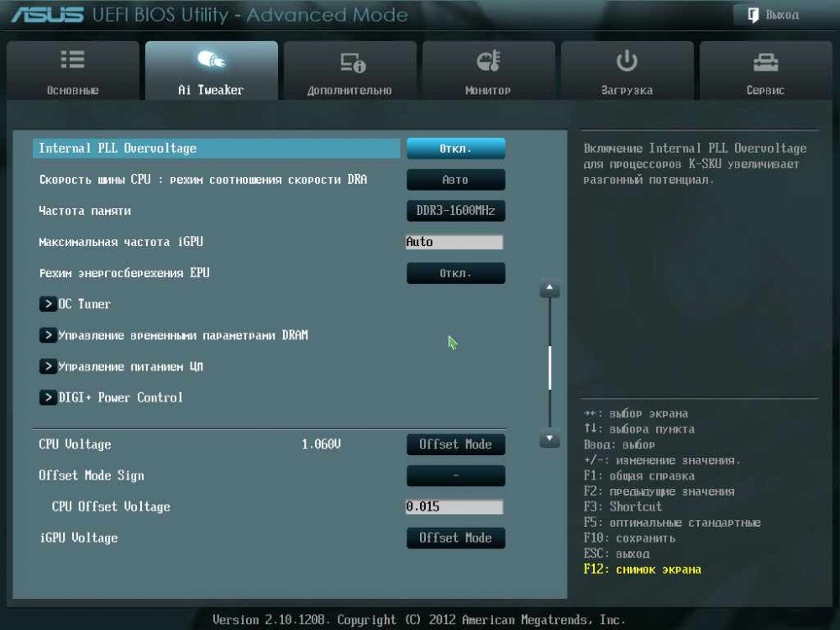The height and width of the screenshot is (630, 840).
Task: Select the Максимальная частота iGPU label
Action: 121,242
